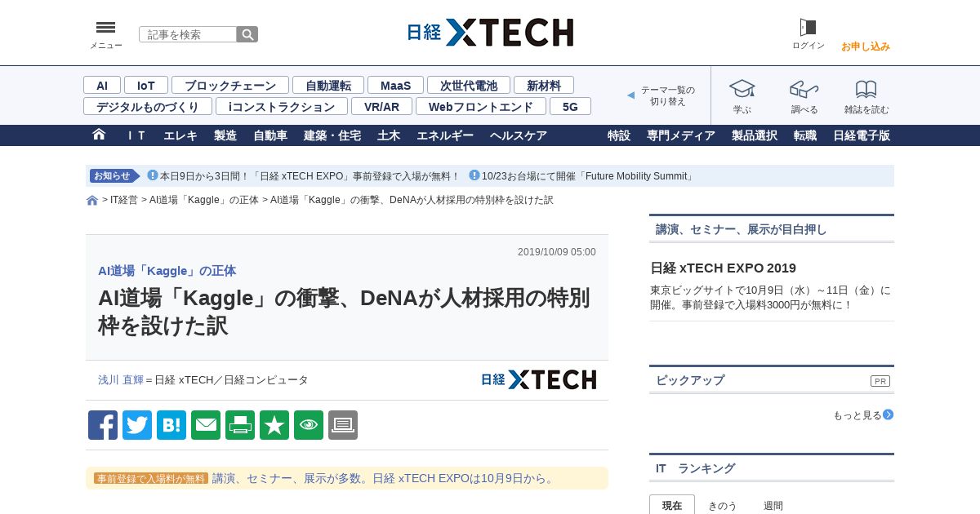Open the 学ぶ graduation cap icon
980x514 pixels.
tap(742, 89)
